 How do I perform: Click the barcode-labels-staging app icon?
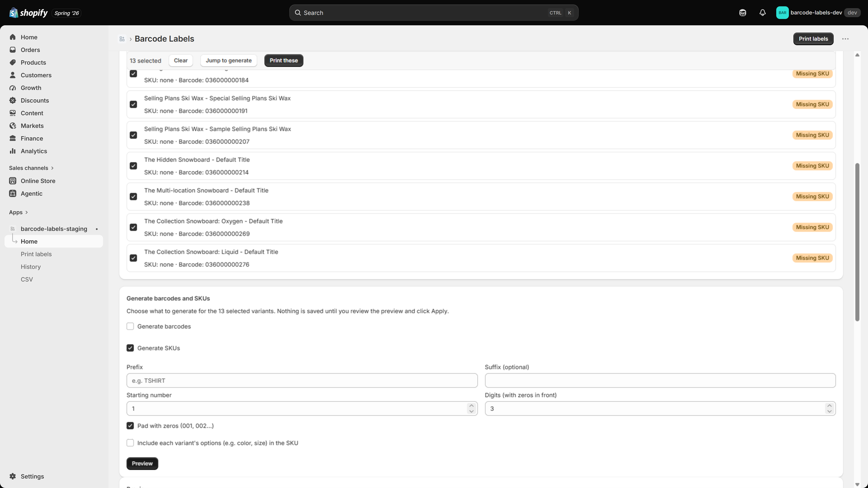coord(13,229)
